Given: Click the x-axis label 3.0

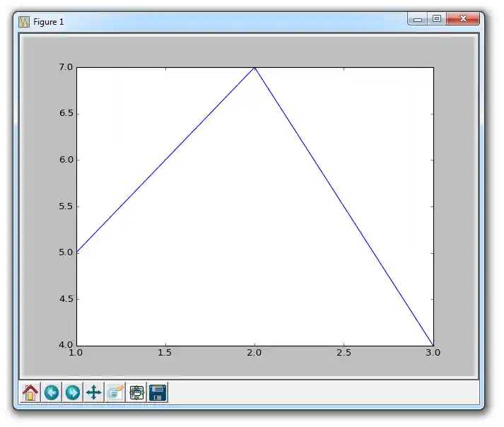Looking at the screenshot, I should (433, 353).
